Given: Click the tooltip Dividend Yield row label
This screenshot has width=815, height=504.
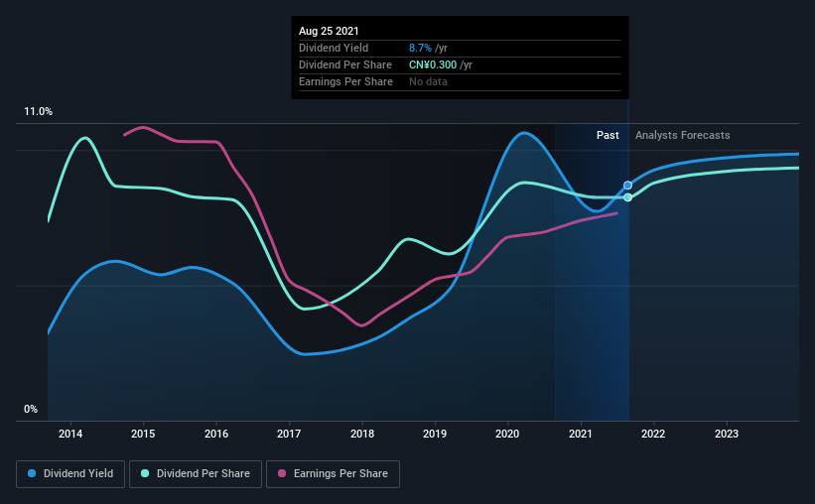Looking at the screenshot, I should click(x=334, y=48).
